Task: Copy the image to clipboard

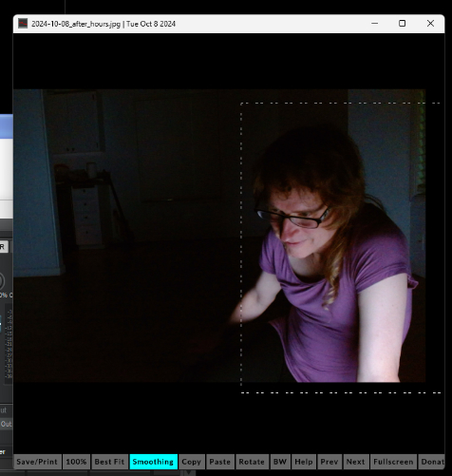Action: coord(191,462)
